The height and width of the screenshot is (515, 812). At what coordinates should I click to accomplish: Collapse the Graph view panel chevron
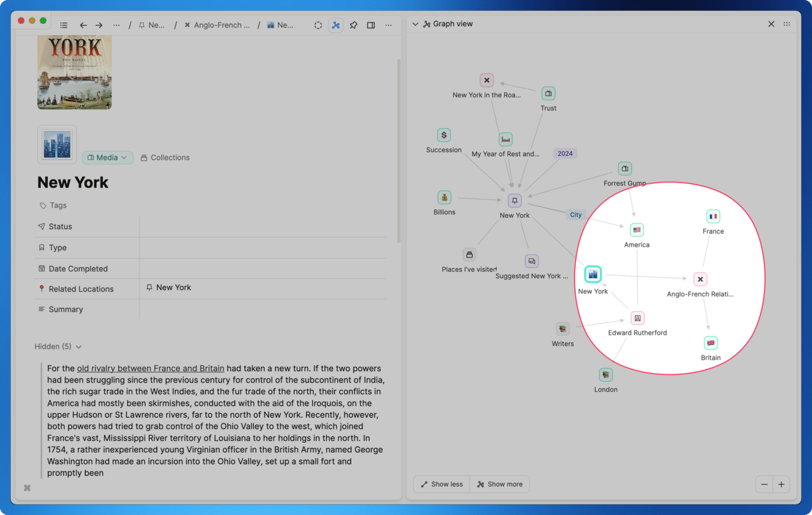click(415, 24)
